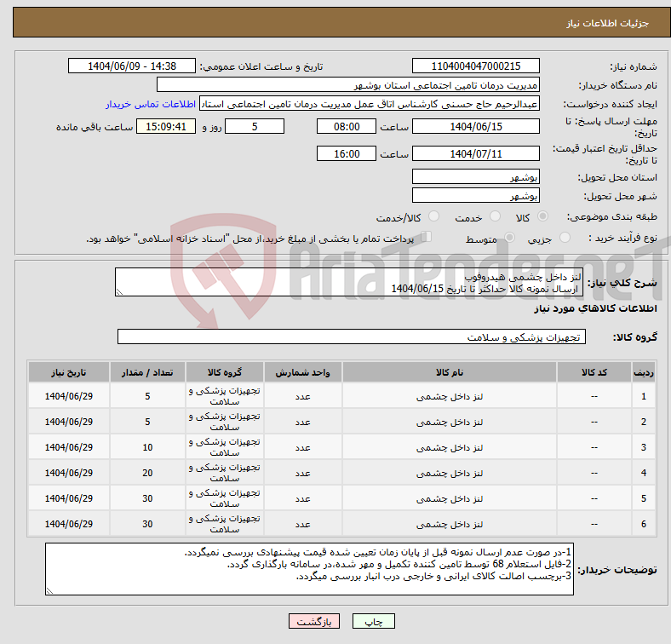Viewport: 671px width, 644px height.
Task: Click the تعداد / مقدار column header
Action: 147,372
